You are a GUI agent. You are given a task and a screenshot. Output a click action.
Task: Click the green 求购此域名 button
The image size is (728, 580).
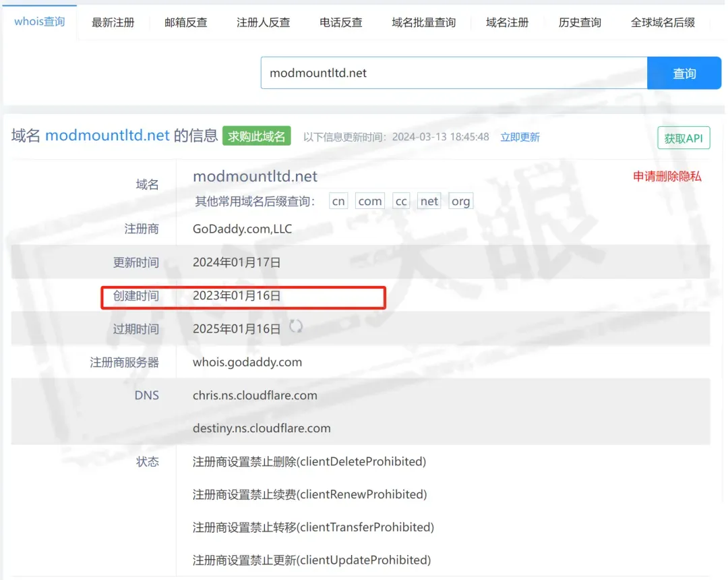[257, 136]
